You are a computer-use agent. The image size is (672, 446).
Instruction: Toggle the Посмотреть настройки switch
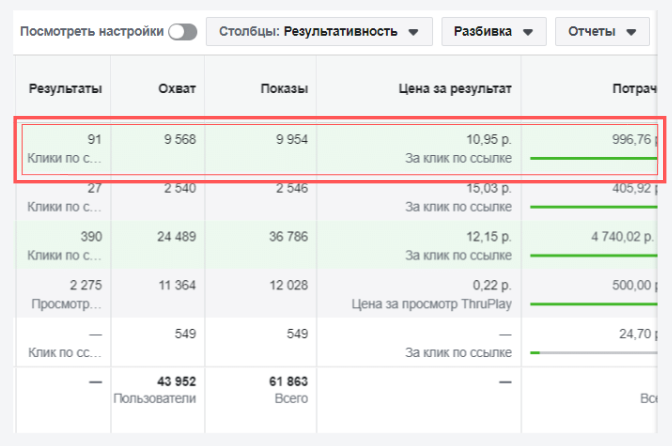coord(182,32)
